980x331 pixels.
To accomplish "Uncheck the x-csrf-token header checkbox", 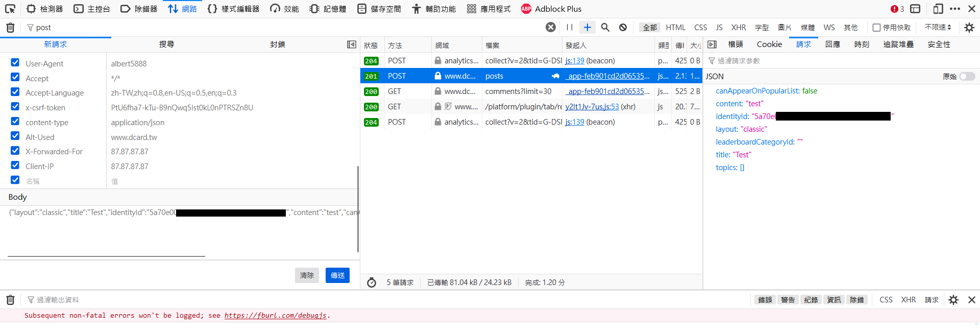I will pos(15,107).
